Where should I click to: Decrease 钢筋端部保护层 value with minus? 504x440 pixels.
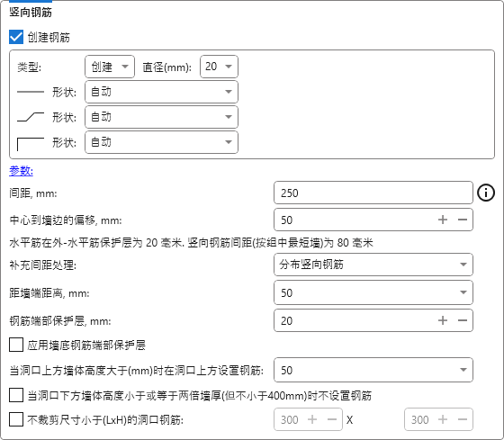(463, 320)
